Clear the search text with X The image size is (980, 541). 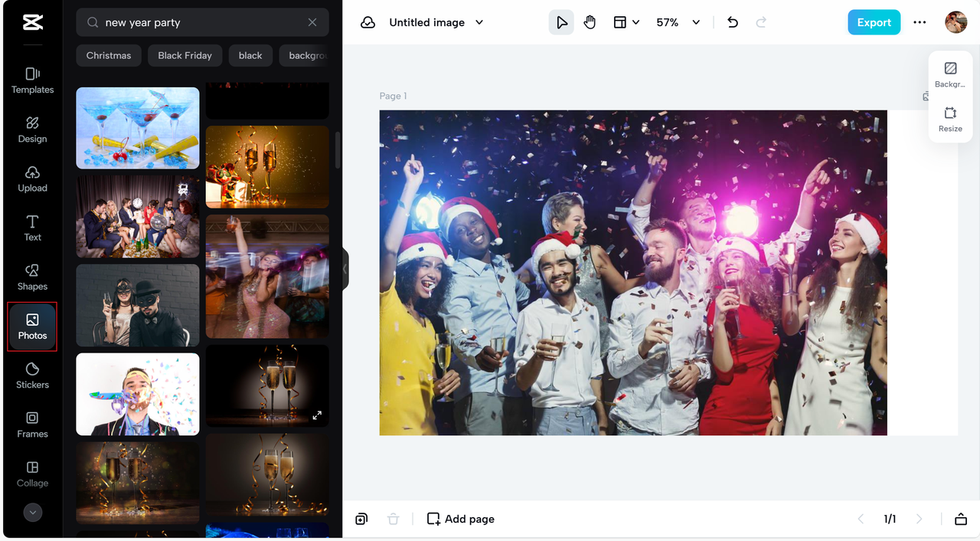click(312, 22)
